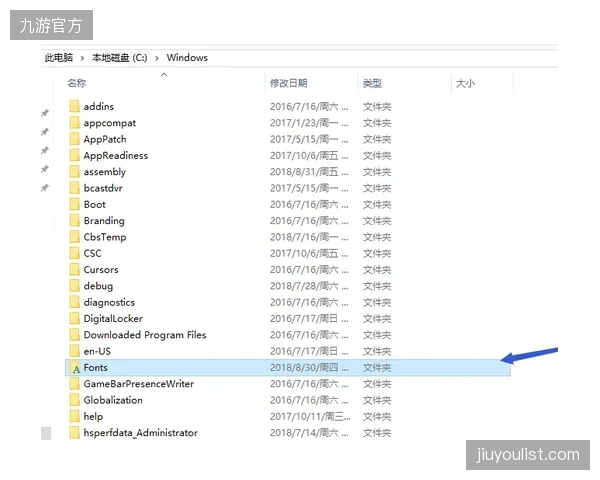The height and width of the screenshot is (480, 600).
Task: Click the 2018/7/28 date of debug
Action: (309, 286)
